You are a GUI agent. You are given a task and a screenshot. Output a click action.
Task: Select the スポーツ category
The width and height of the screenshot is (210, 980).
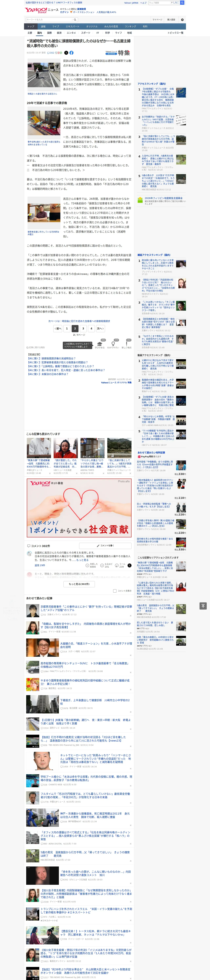(x=86, y=33)
